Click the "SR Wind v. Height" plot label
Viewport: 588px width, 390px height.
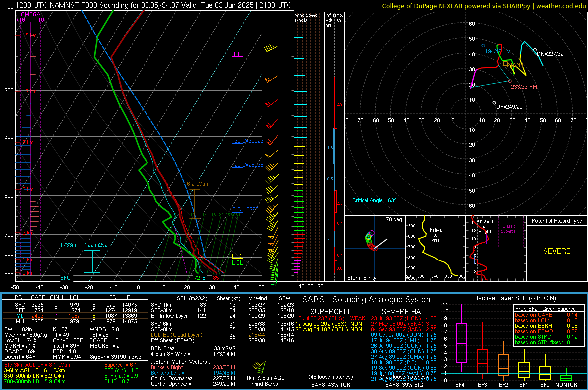(x=486, y=227)
